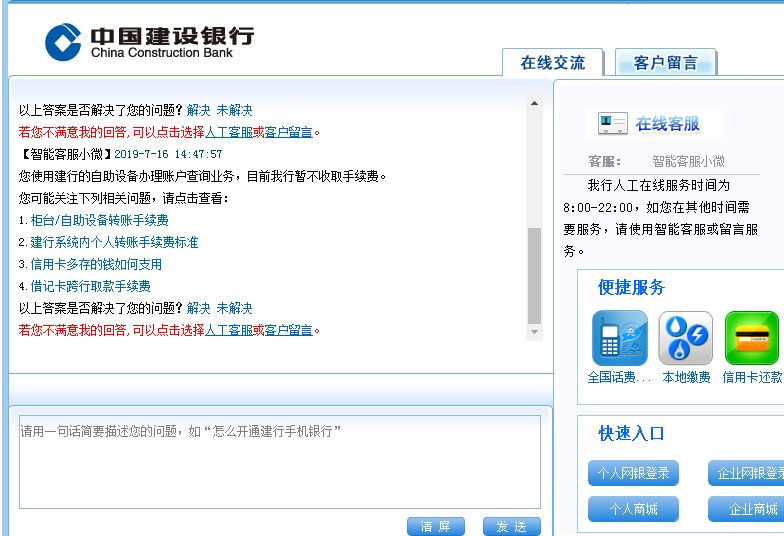Click the China Construction Bank logo
Viewport: 784px width, 536px height.
[x=149, y=42]
